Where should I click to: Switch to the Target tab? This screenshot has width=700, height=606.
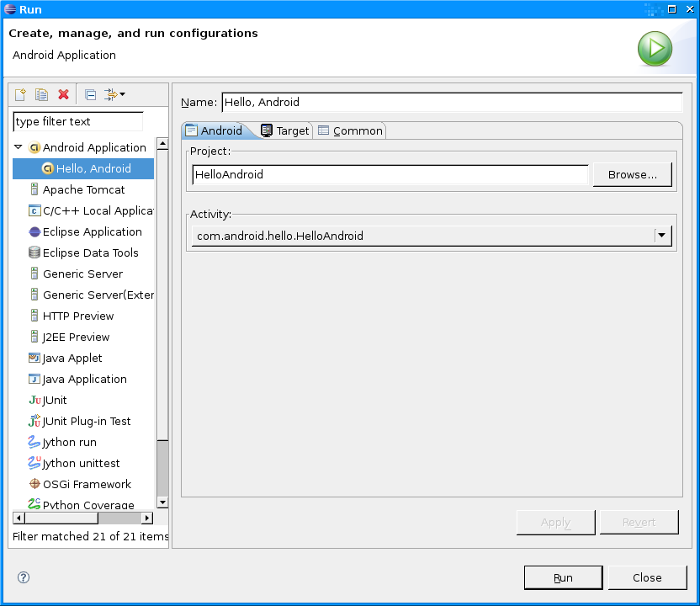286,130
